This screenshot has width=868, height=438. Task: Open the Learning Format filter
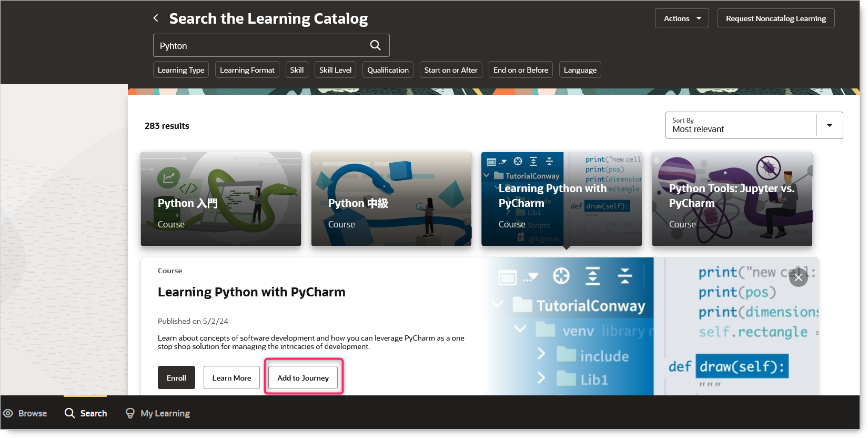(x=247, y=70)
